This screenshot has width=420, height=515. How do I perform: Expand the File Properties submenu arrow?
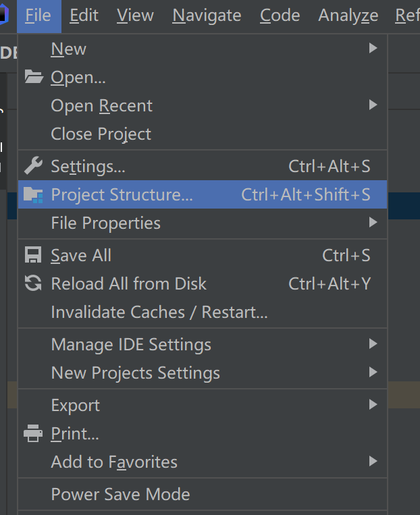pyautogui.click(x=373, y=223)
